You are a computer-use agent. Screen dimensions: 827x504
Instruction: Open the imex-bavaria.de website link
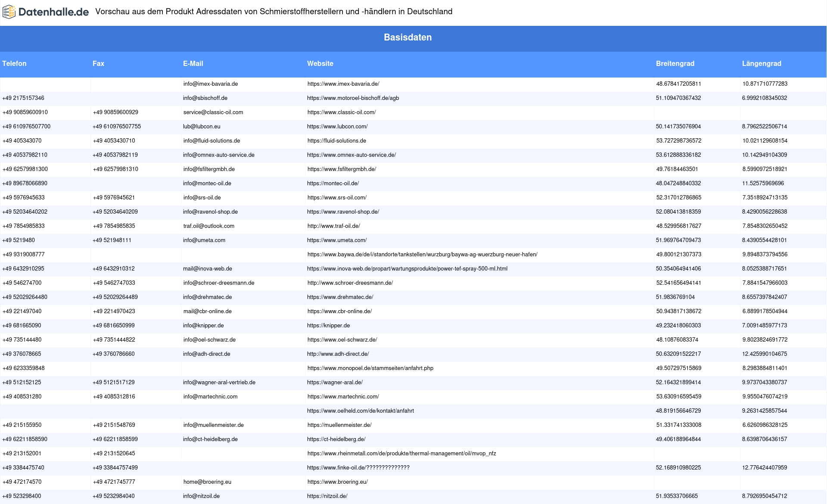pos(343,84)
